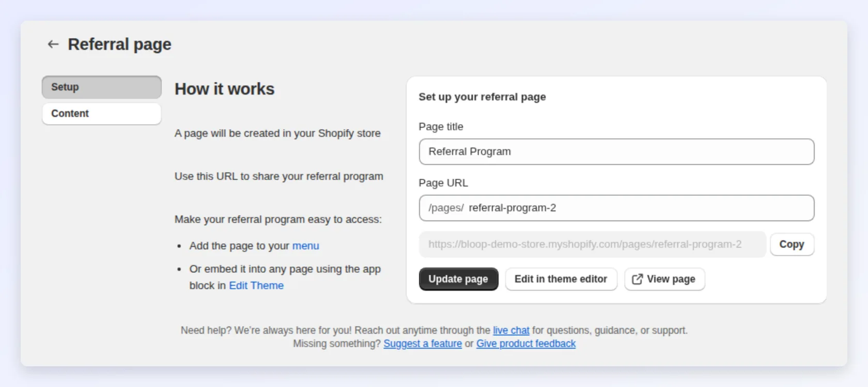Image resolution: width=868 pixels, height=387 pixels.
Task: Edit the Page URL slug field
Action: (x=616, y=208)
